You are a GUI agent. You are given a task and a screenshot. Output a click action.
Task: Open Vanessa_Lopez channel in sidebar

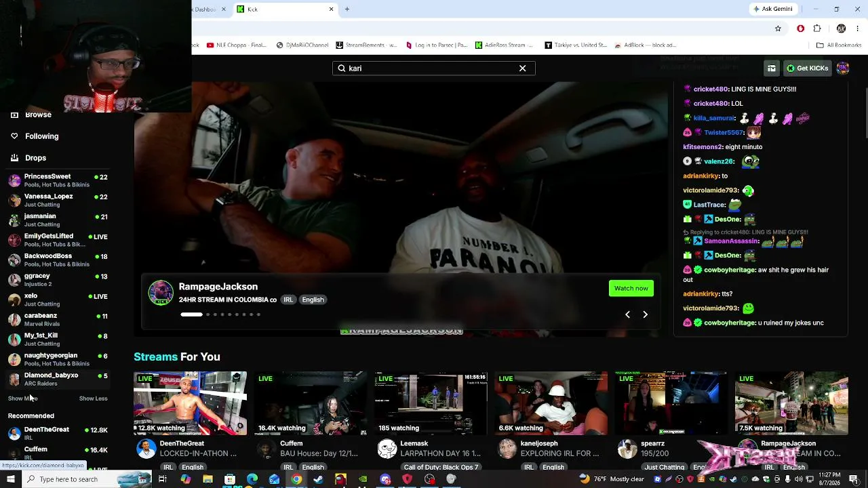(57, 200)
